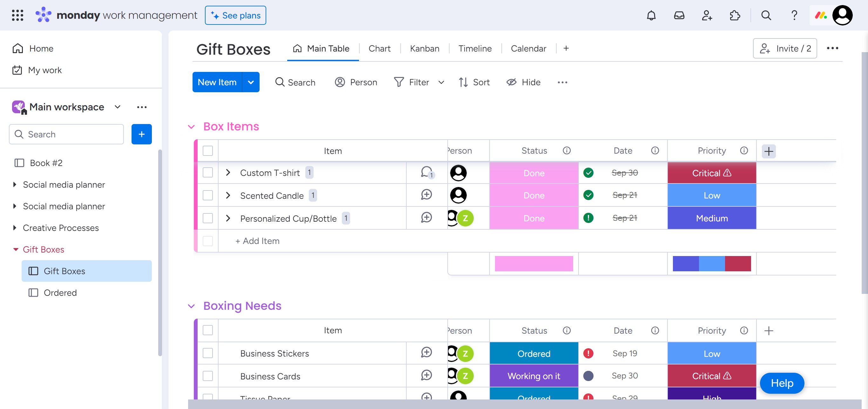Expand Scented Candle subitems
868x409 pixels.
click(228, 195)
